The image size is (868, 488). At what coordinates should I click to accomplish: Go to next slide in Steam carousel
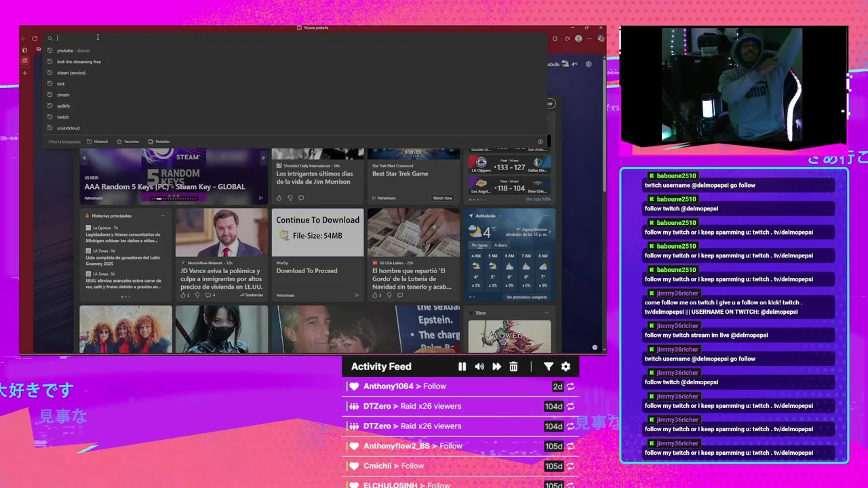[264, 157]
